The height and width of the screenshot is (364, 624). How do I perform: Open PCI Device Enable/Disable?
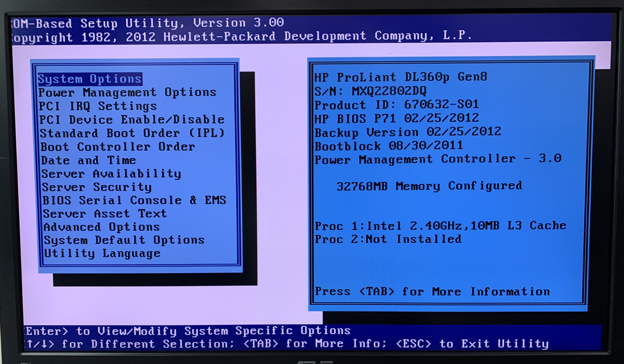click(x=132, y=119)
